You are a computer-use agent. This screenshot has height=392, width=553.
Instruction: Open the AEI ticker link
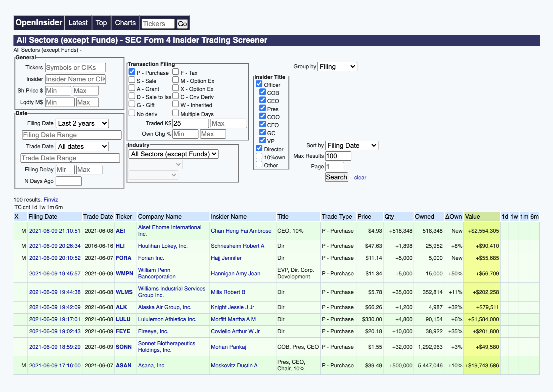120,231
